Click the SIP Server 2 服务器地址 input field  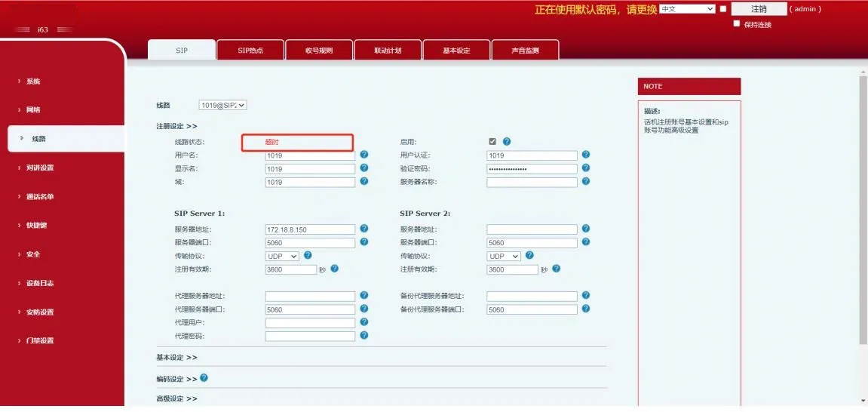click(532, 229)
